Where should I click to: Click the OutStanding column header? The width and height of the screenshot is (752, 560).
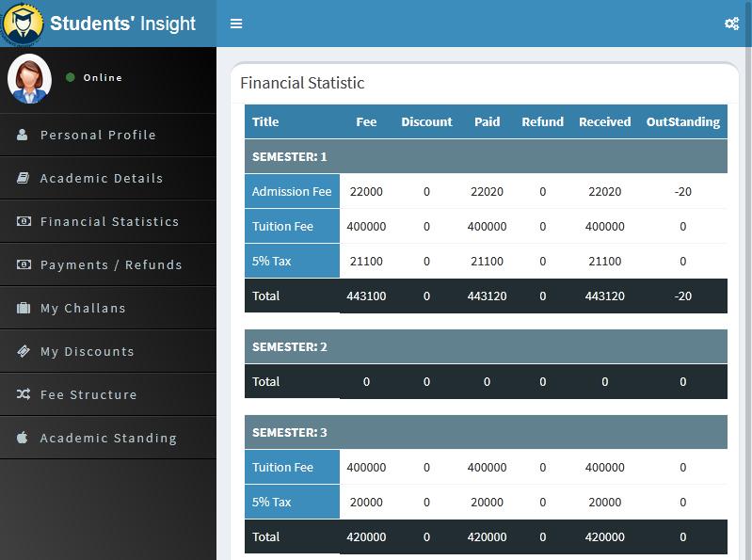[683, 121]
